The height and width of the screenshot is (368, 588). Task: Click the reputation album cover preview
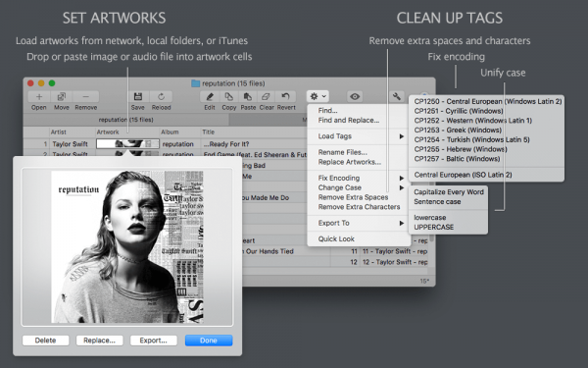tap(127, 246)
